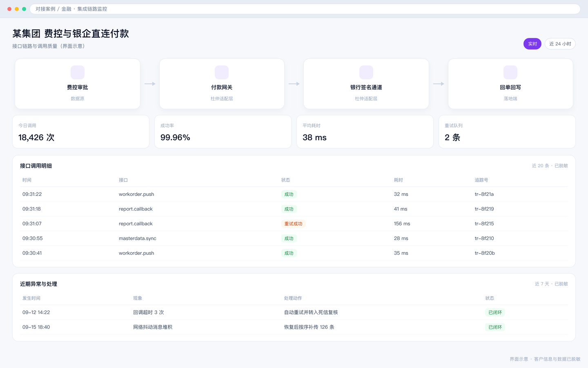Image resolution: width=588 pixels, height=368 pixels.
Task: Click trace number tr-8f210
Action: coord(484,238)
